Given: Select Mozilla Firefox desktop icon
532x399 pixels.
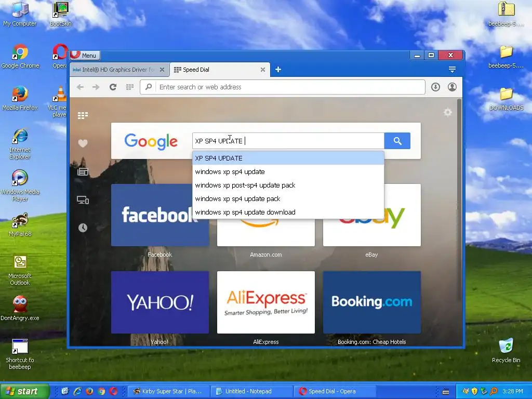Looking at the screenshot, I should tap(20, 99).
